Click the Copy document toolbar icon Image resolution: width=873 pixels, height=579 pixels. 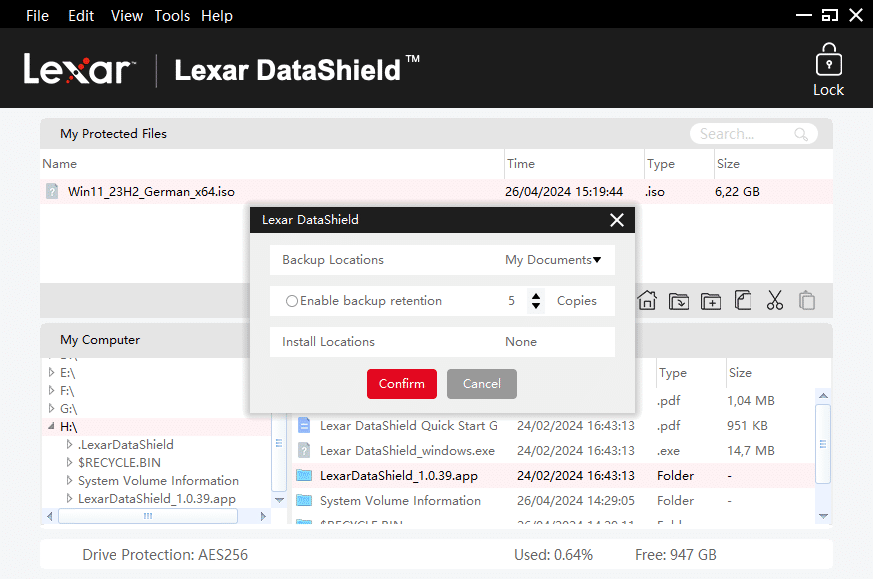point(742,300)
